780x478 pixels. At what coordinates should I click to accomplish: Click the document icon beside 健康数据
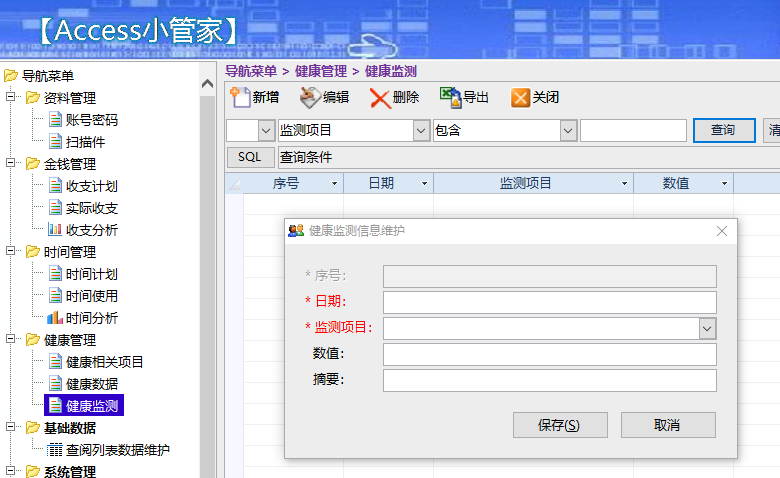[56, 384]
